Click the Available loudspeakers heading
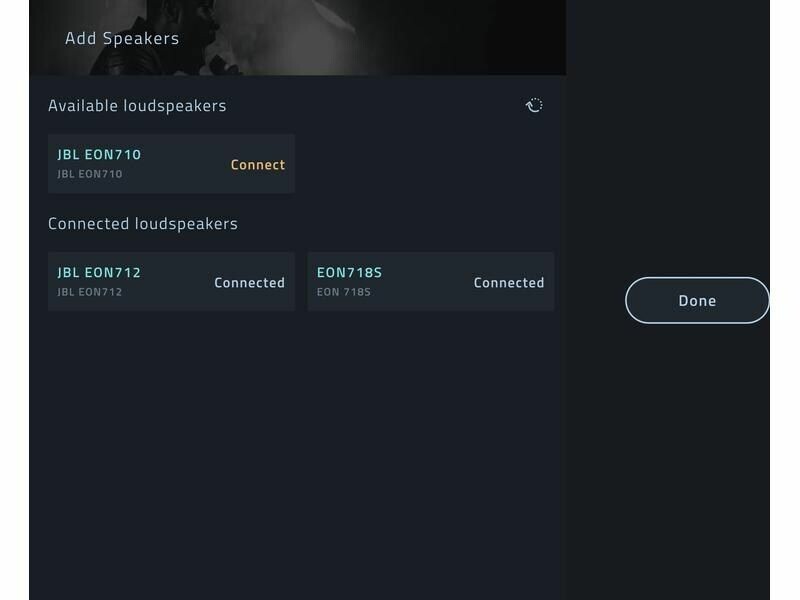The height and width of the screenshot is (600, 800). (137, 106)
